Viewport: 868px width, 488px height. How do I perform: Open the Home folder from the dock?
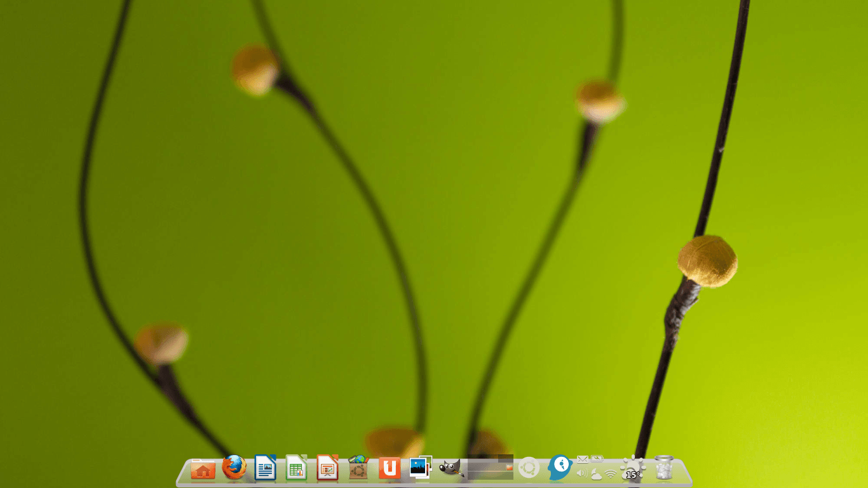point(203,469)
